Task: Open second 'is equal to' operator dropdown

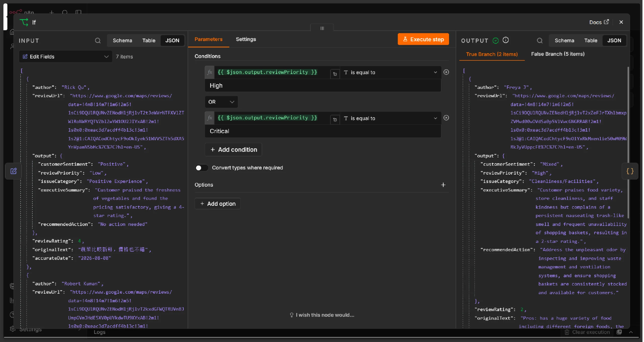Action: (390, 118)
